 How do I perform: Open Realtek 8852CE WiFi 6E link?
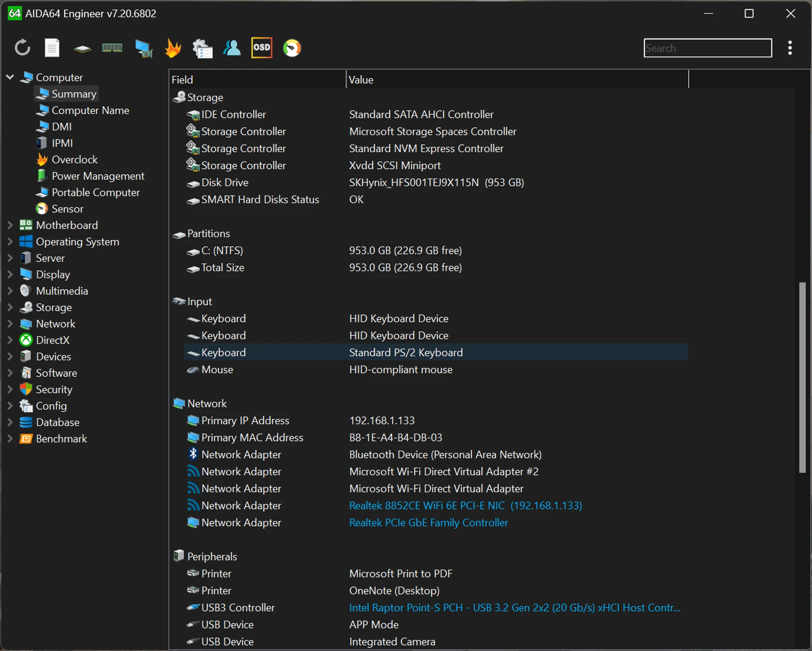[465, 506]
